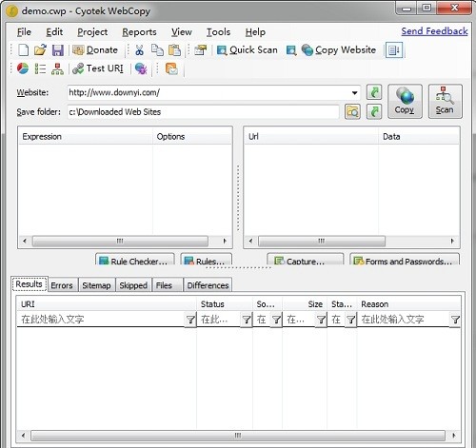
Task: Open a project with the folder icon
Action: point(40,50)
